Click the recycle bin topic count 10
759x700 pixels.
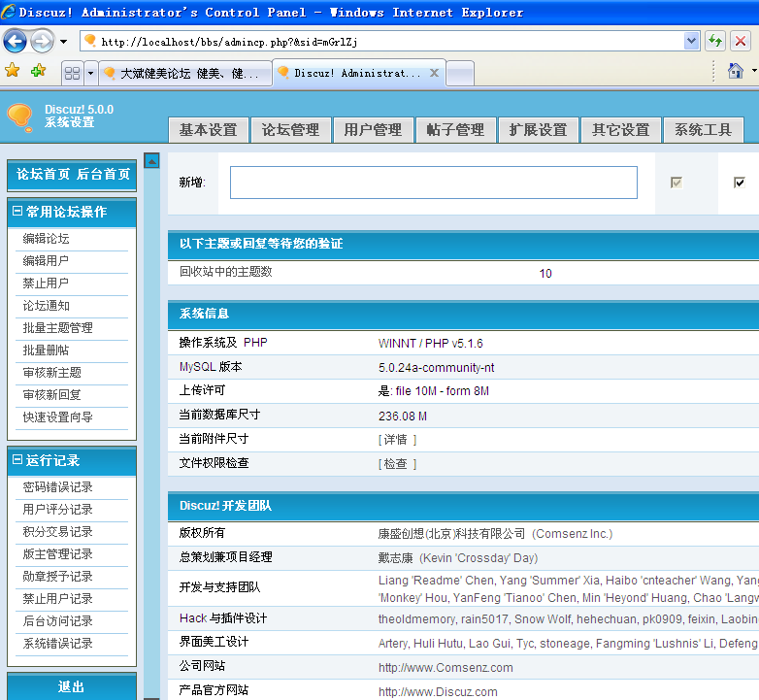545,274
